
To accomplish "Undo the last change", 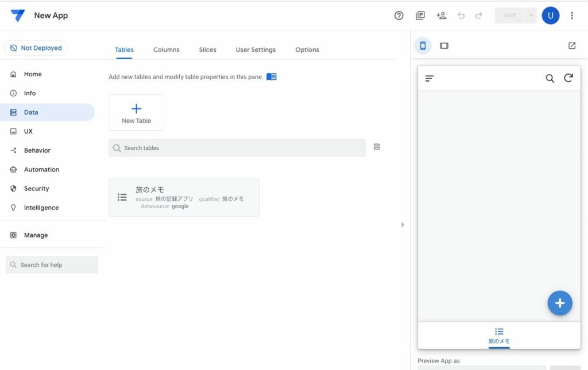I will click(461, 15).
